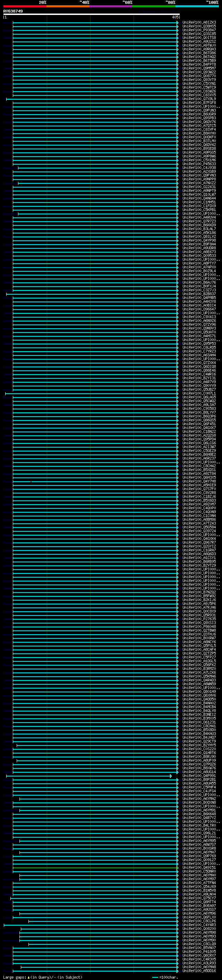Viewport: 222px width, 980px height.
Task: Select hit label UniRef100_Q7X9L9
Action: [x=199, y=99]
